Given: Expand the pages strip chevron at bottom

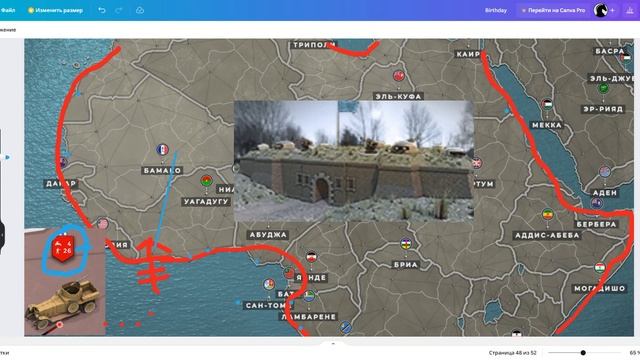Looking at the screenshot, I should 333,344.
